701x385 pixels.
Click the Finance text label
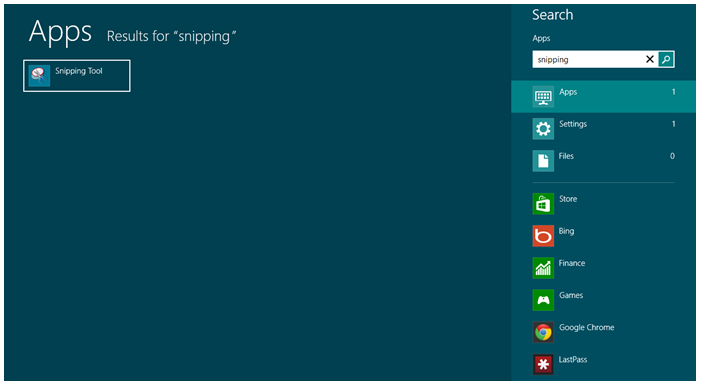[x=572, y=263]
